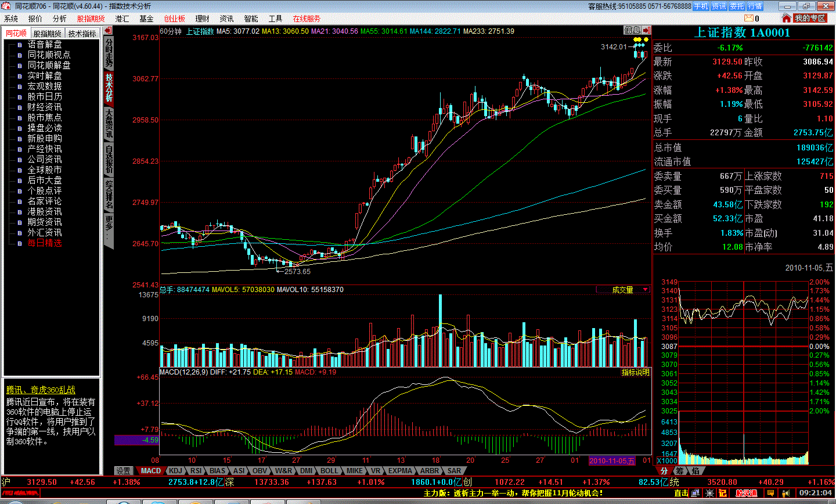Switch to the OBV indicator tab
Viewport: 836px width, 504px height.
(x=260, y=471)
